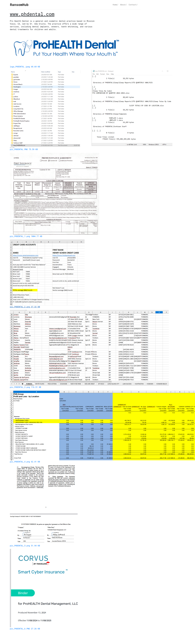This screenshot has height=644, width=195.
Task: Click the 100% zoom status entry
Action: click(144, 144)
